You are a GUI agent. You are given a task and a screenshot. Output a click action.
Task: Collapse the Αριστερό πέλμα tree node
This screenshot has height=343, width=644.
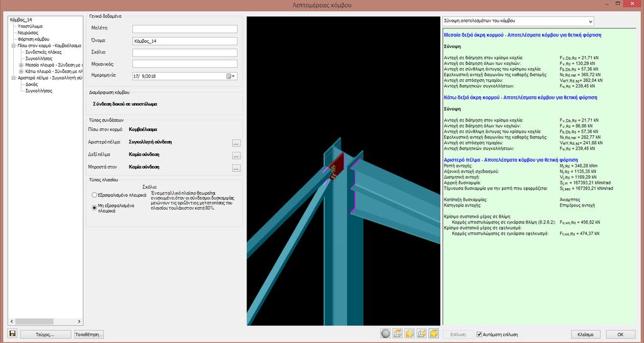[x=14, y=78]
